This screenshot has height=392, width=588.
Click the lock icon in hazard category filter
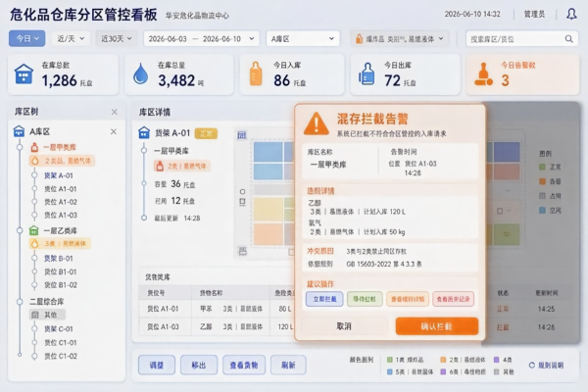pyautogui.click(x=360, y=38)
